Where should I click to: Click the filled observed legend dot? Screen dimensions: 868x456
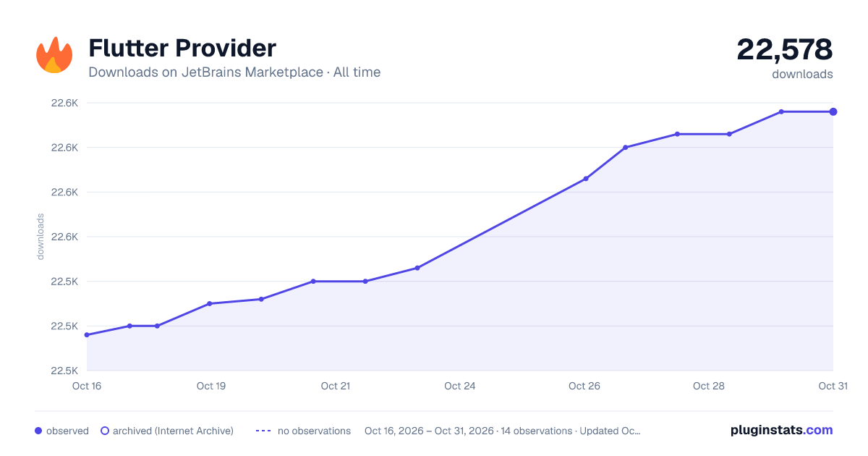[x=38, y=431]
